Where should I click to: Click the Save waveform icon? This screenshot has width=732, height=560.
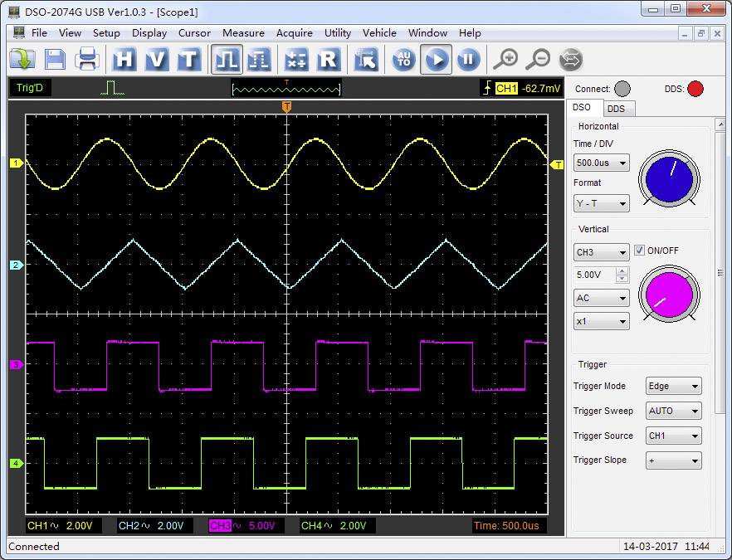coord(53,59)
